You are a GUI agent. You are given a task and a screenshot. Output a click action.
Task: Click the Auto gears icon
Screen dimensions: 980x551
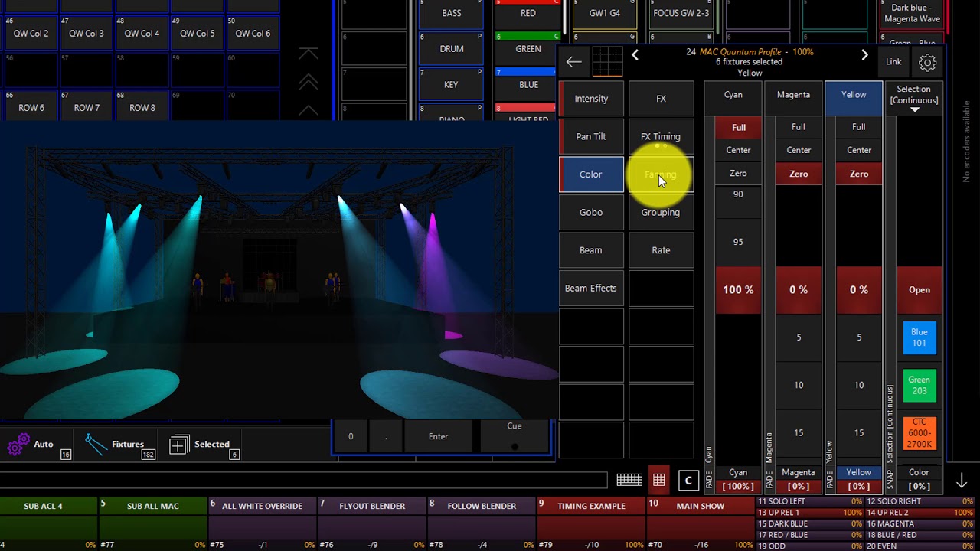click(18, 444)
